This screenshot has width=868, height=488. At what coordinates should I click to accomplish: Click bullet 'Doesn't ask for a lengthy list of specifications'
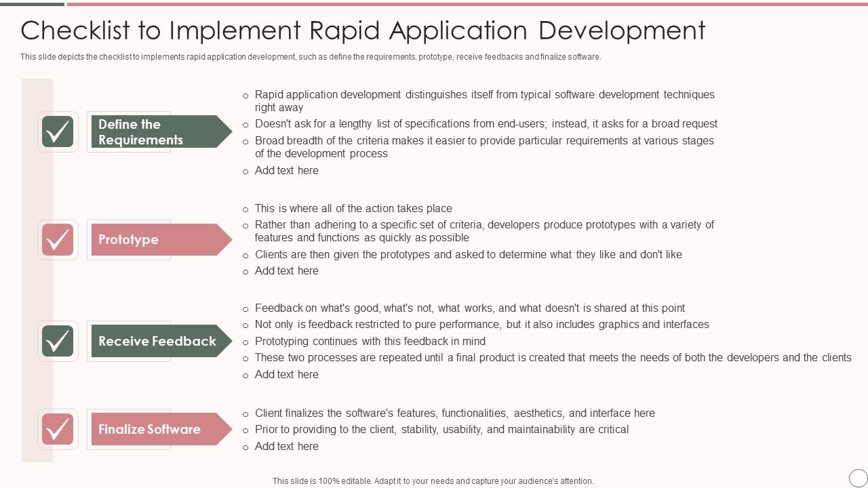486,124
